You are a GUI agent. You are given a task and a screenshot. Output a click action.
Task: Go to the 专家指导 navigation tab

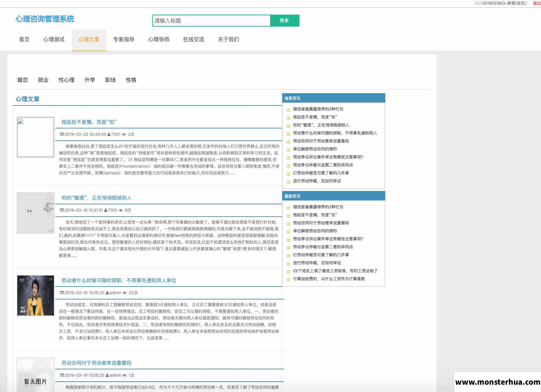pyautogui.click(x=124, y=39)
